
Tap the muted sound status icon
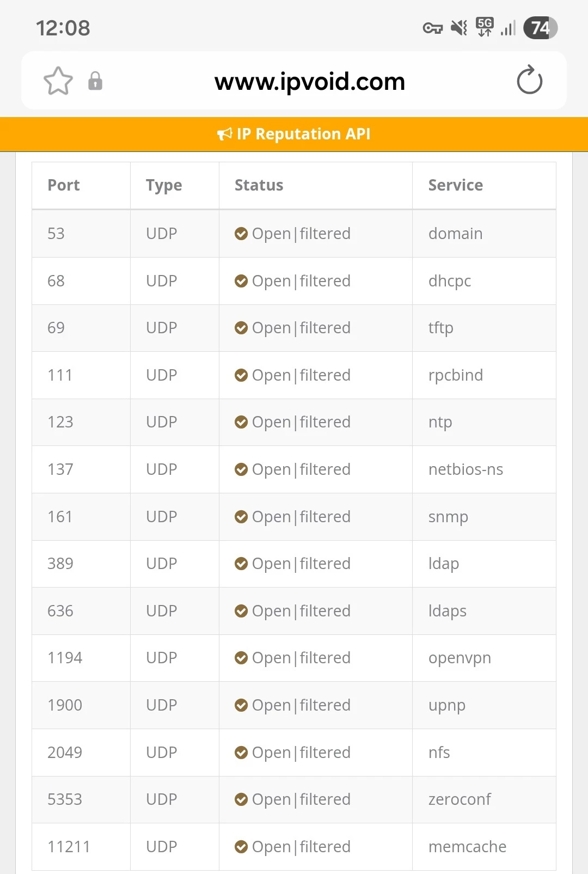point(459,28)
